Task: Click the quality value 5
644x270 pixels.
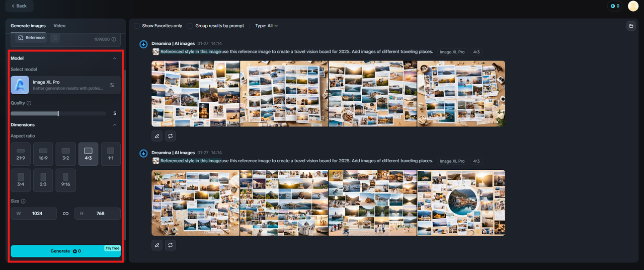Action: [x=115, y=114]
